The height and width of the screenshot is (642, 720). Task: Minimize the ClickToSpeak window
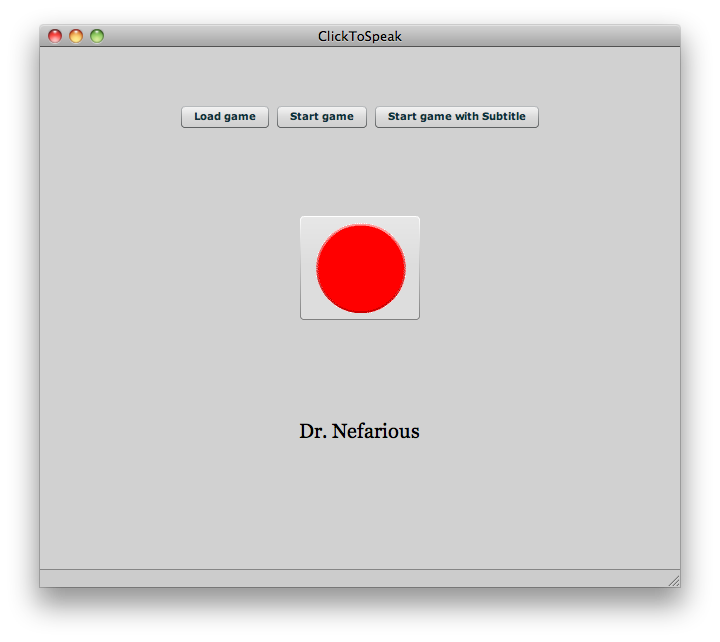76,36
